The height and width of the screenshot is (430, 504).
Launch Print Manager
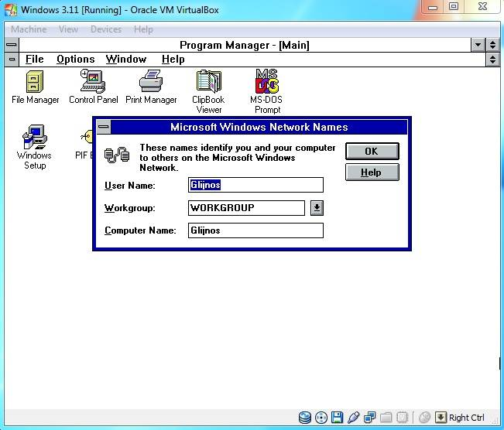point(151,82)
